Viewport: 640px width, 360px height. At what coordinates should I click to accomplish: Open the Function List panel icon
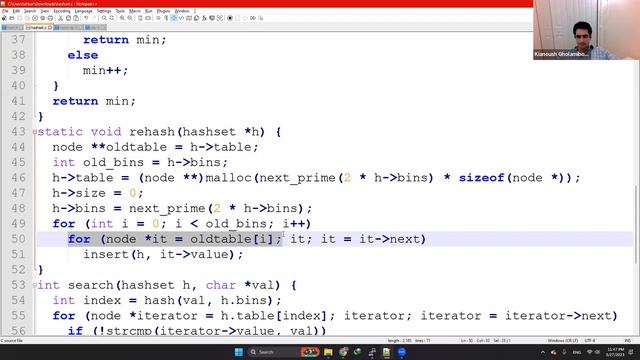coord(204,18)
